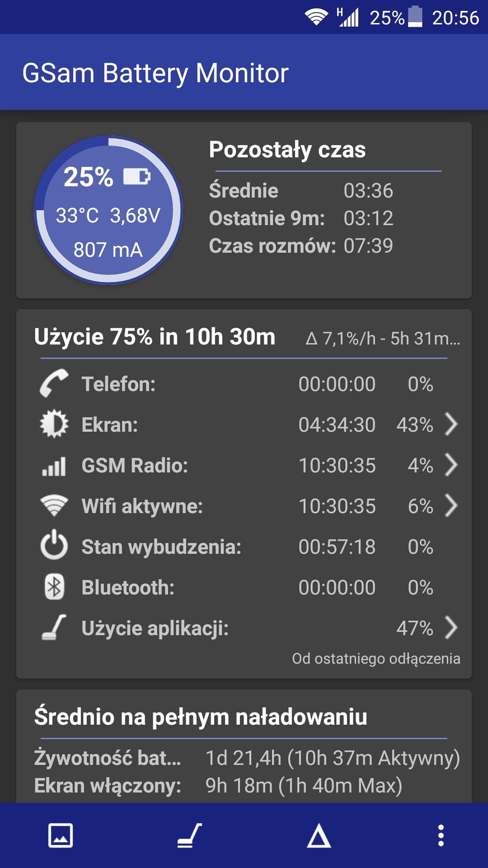This screenshot has width=488, height=868.
Task: Tap the Wifi icon beside Wifi aktywne
Action: (54, 505)
